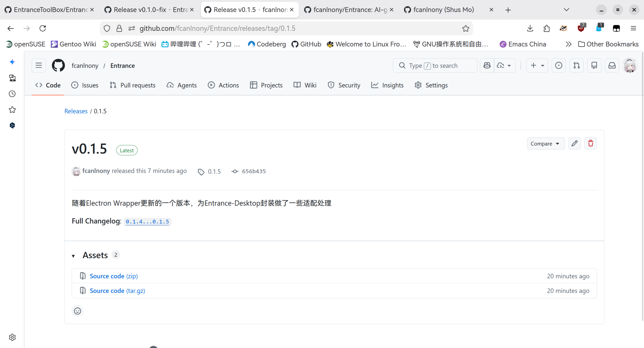The height and width of the screenshot is (348, 644).
Task: Open the Gentoo Wiki bookmark
Action: coord(73,44)
